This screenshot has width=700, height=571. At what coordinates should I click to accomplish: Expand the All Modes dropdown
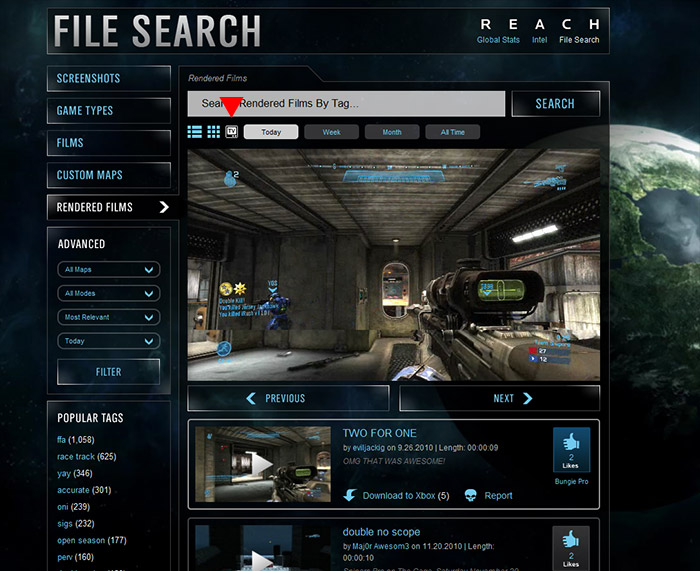[108, 293]
